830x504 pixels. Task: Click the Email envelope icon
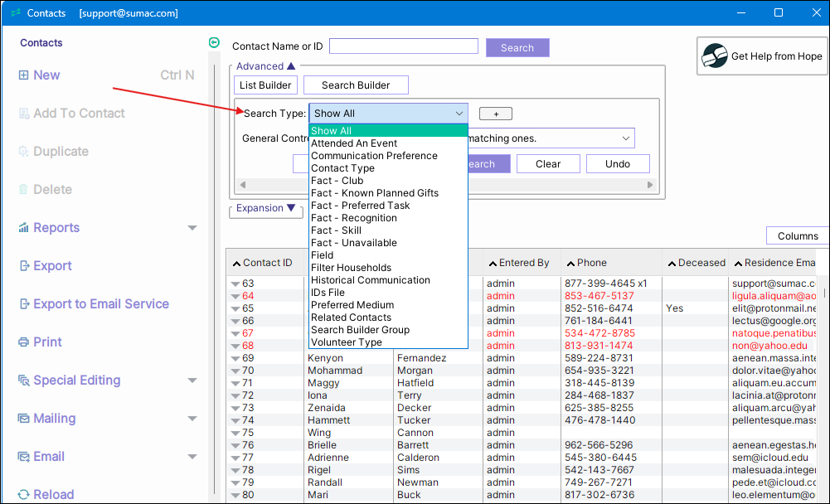[x=23, y=457]
